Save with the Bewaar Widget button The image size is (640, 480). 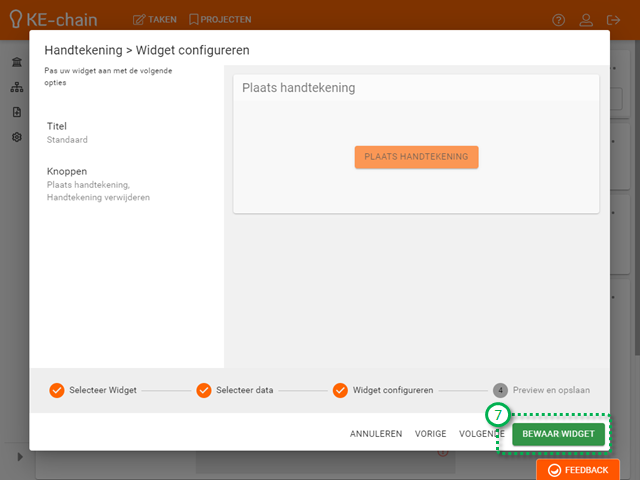click(558, 434)
